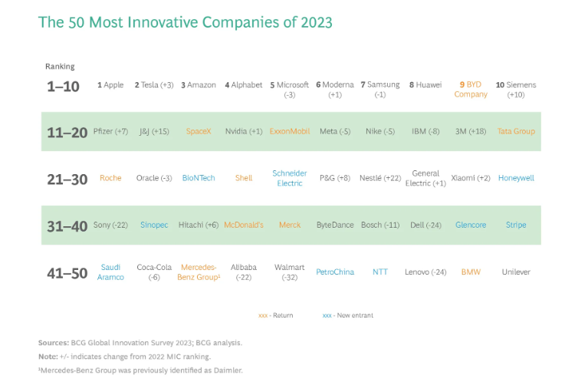
Task: Select the Schneider Electric entry
Action: (290, 178)
